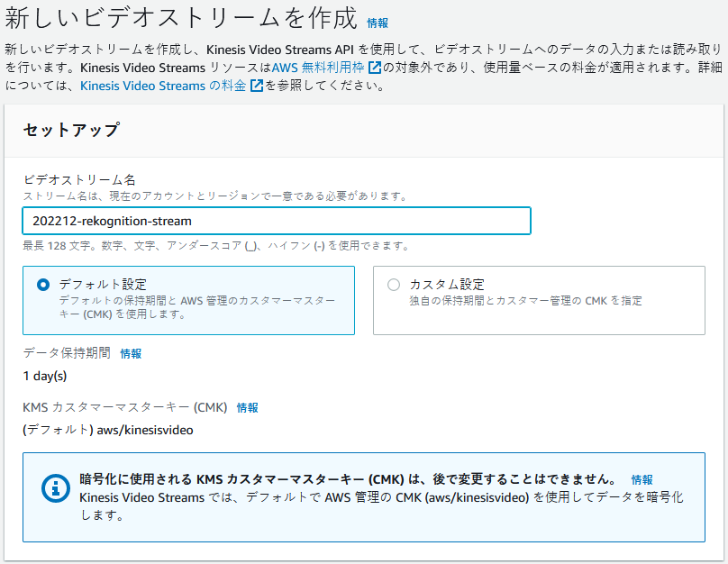Click external link icon after の料金

(257, 86)
